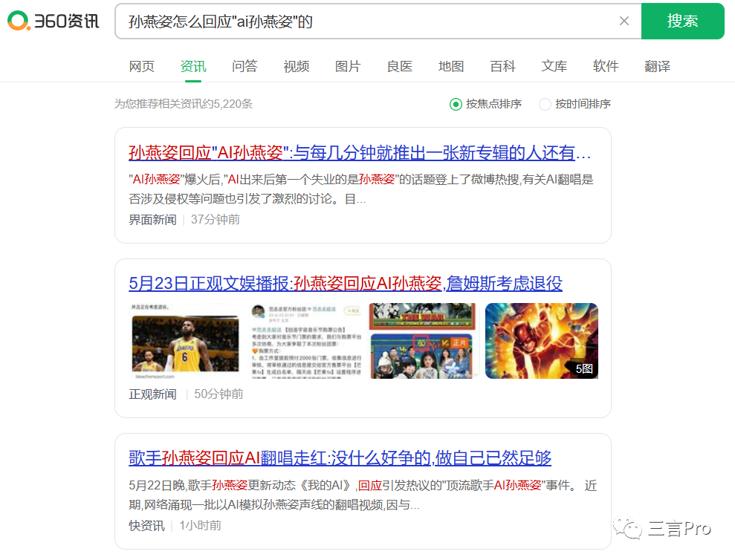Open headline 5月23日正观文娱播报
Screen dimensions: 735x560
point(346,284)
